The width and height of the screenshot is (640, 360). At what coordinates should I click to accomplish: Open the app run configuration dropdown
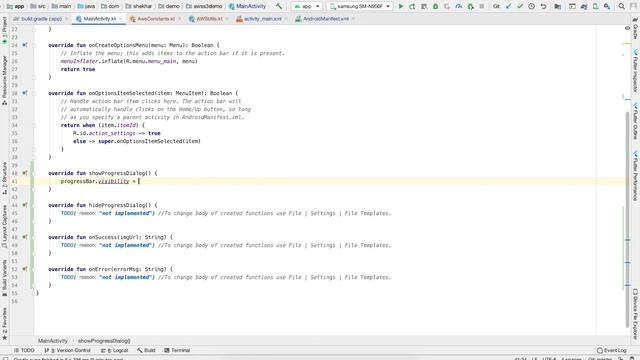(x=306, y=6)
